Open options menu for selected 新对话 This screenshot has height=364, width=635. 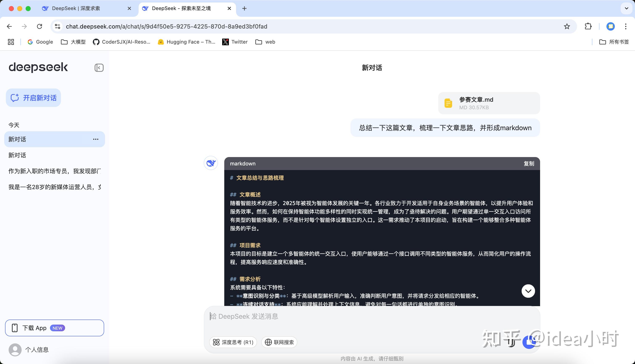96,139
